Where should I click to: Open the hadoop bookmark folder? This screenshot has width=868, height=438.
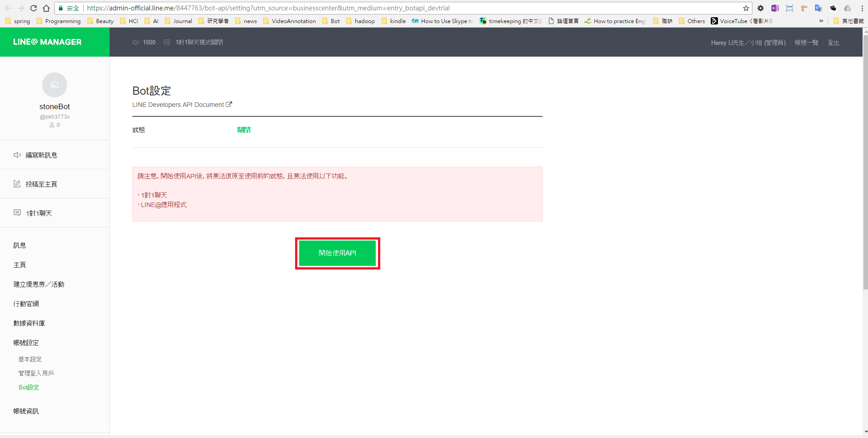click(x=360, y=21)
